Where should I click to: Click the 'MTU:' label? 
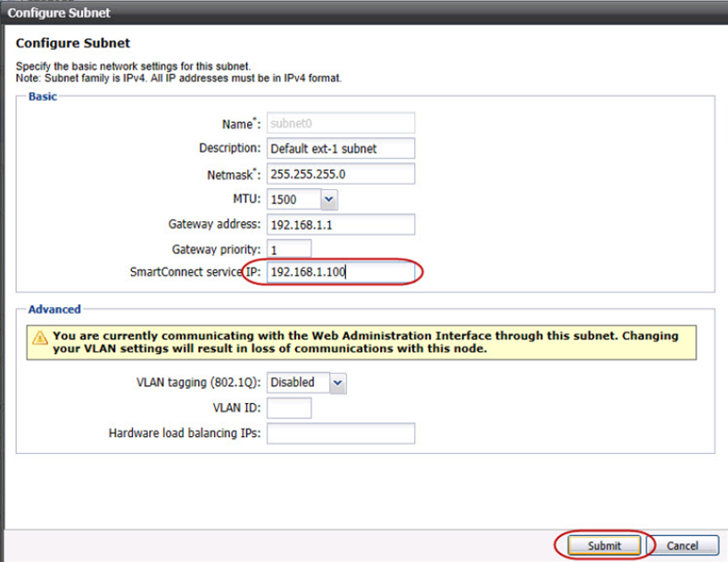tap(246, 199)
